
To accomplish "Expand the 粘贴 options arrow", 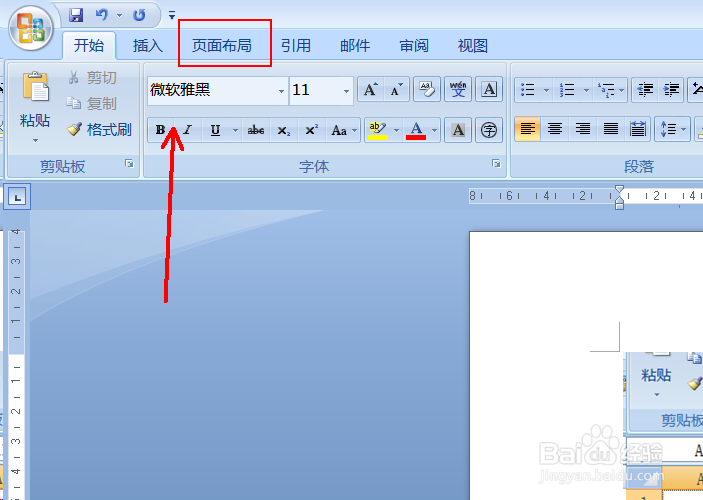I will [35, 140].
